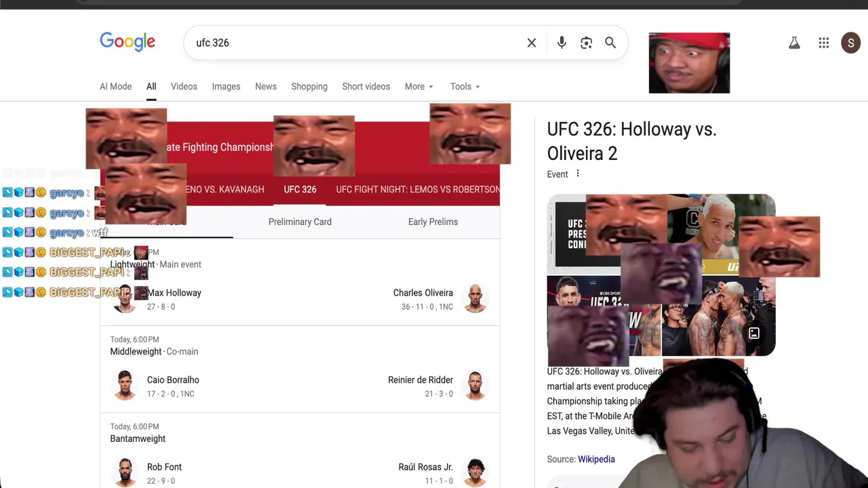Click Reinier de Ridder's fighter photo
This screenshot has height=488, width=868.
[x=475, y=386]
